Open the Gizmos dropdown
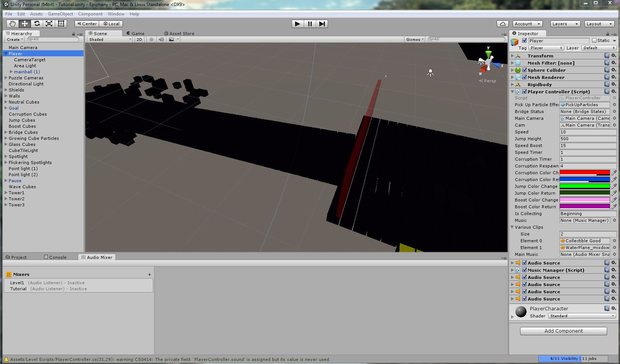The width and height of the screenshot is (620, 364). click(x=415, y=39)
